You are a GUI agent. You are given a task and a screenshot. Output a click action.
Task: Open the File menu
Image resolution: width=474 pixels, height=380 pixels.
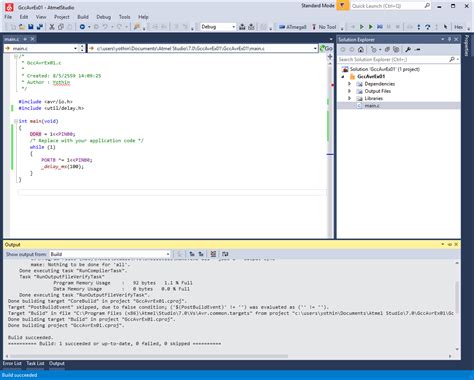coord(8,17)
